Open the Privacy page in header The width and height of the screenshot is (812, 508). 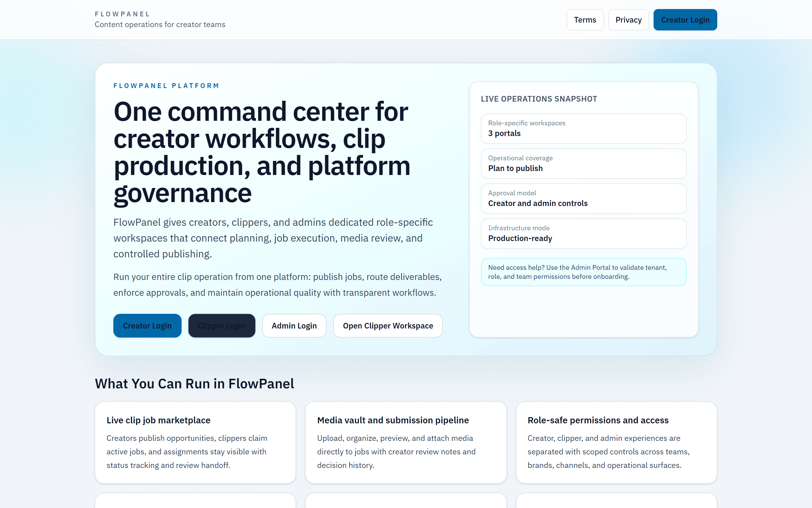(628, 20)
